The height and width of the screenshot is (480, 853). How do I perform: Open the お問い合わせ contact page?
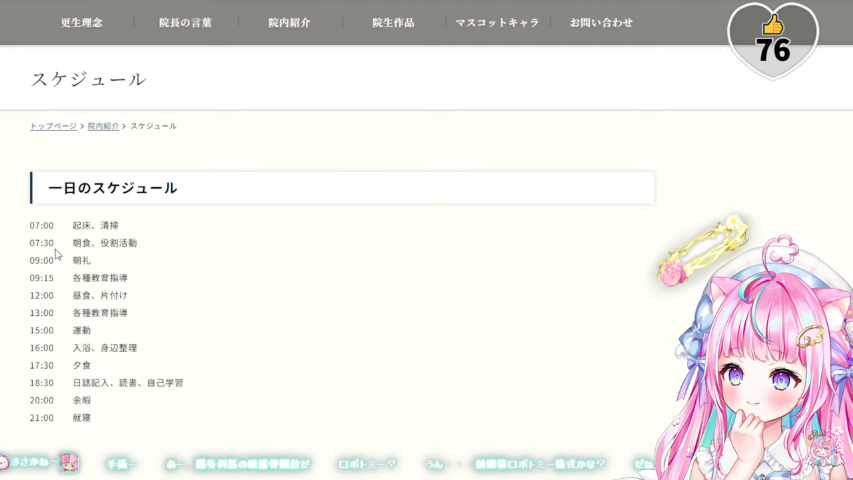point(601,23)
